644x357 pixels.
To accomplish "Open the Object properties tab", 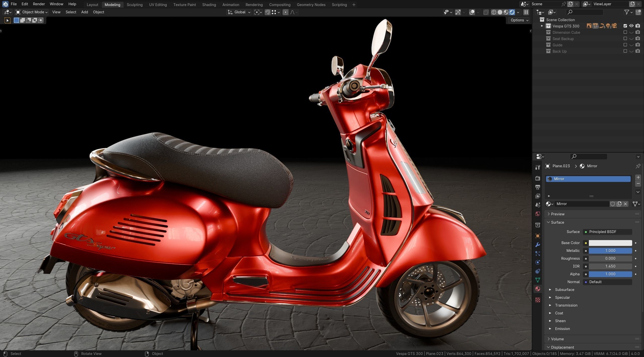I will pyautogui.click(x=538, y=236).
